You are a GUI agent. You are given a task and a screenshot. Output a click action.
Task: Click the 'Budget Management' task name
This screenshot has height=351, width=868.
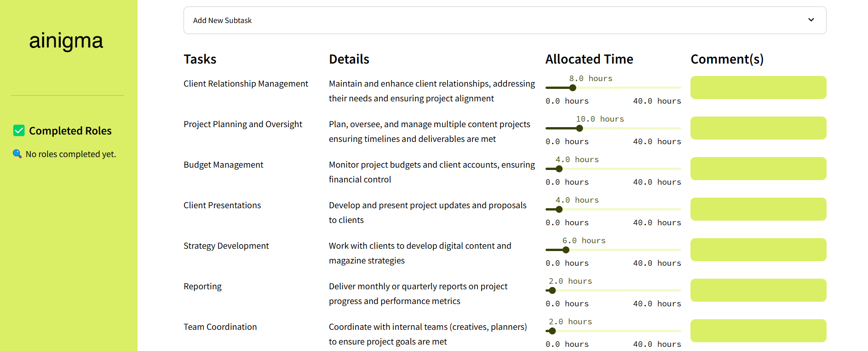(224, 164)
